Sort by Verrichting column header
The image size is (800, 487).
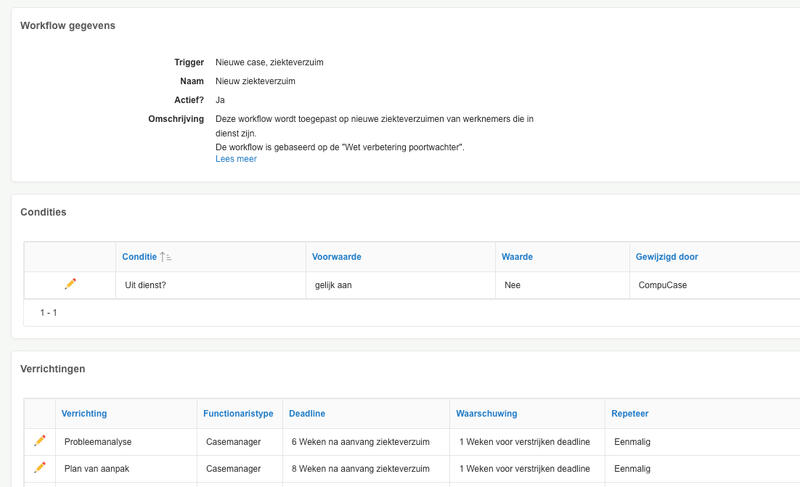[x=84, y=414]
